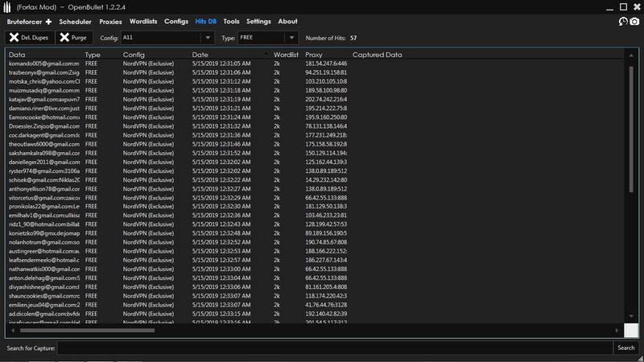This screenshot has width=644, height=362.
Task: Expand the Type filter dropdown arrow
Action: point(291,38)
